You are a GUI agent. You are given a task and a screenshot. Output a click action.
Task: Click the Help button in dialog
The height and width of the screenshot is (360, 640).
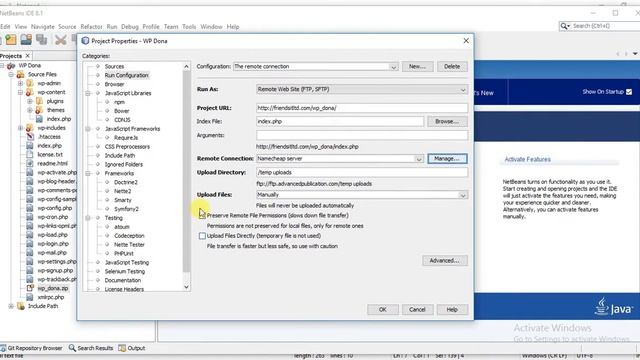(x=452, y=309)
